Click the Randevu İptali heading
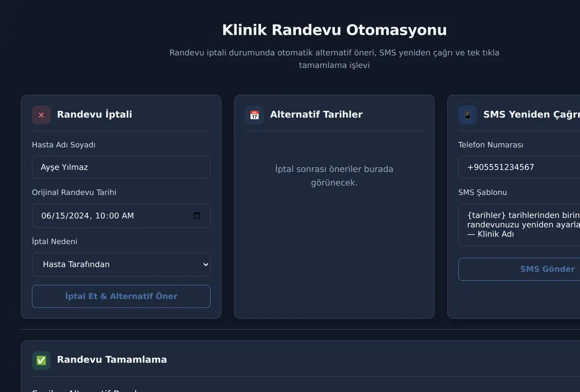The height and width of the screenshot is (392, 580). (x=94, y=115)
